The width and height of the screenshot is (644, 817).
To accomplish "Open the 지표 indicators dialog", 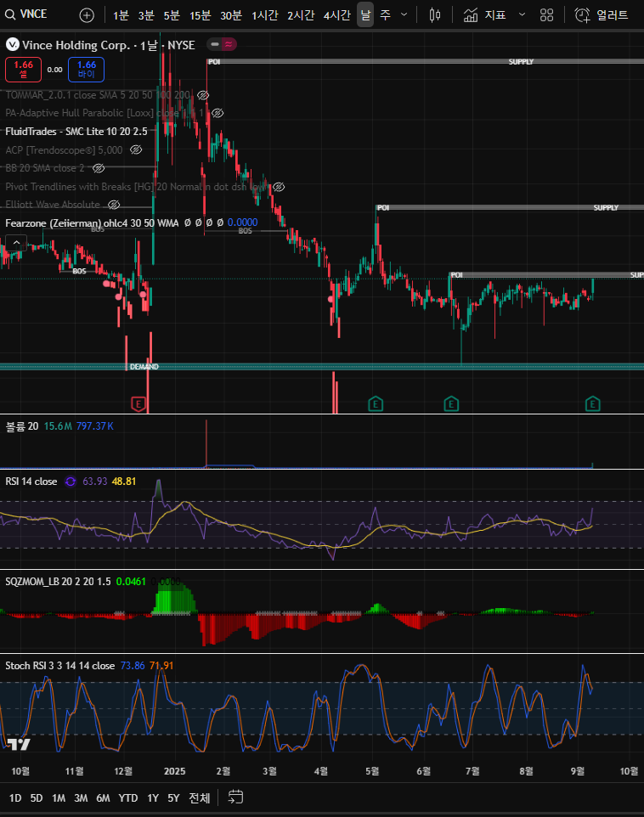I will click(x=484, y=15).
